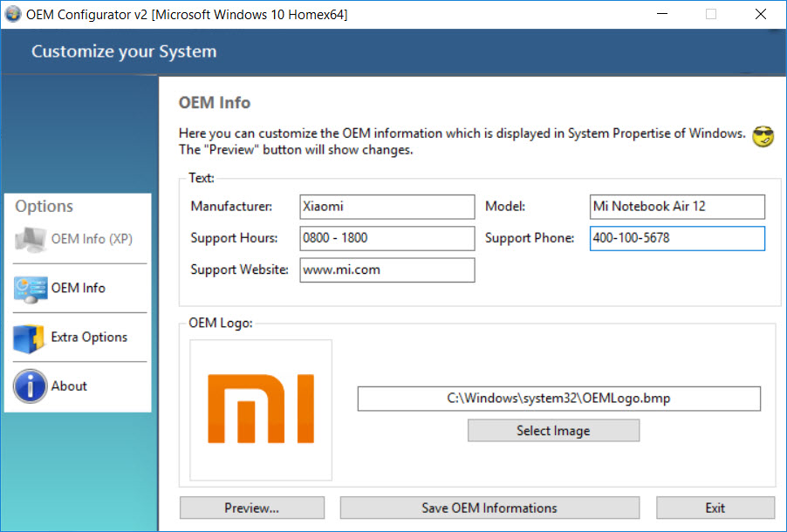Click the Customize your System header text
Image resolution: width=787 pixels, height=532 pixels.
124,51
